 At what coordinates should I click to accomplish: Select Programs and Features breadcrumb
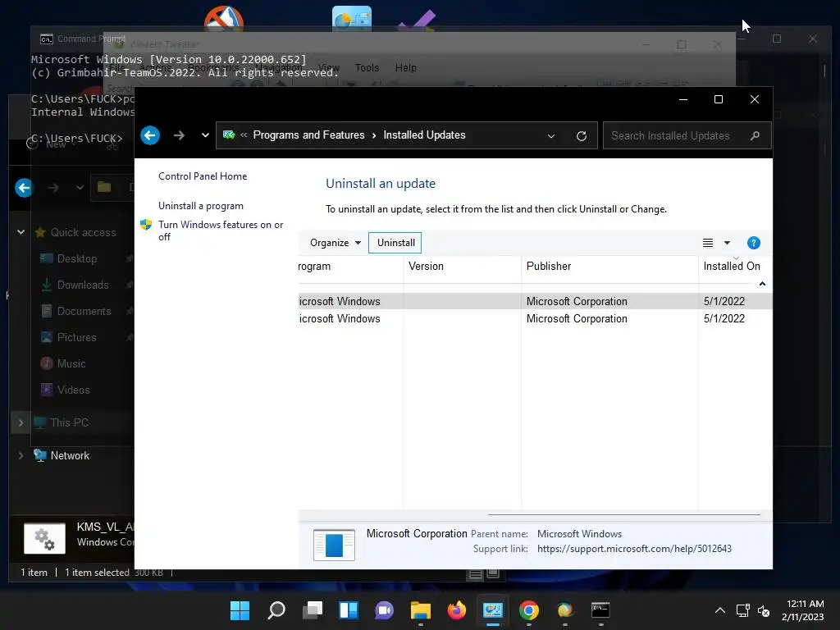[308, 135]
